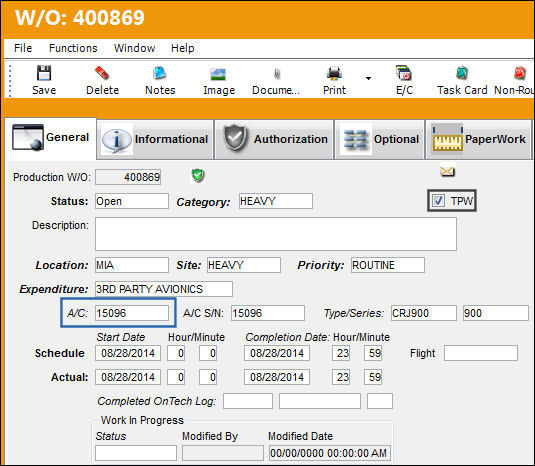Click the green shield icon beside Production W/O
The width and height of the screenshot is (535, 466).
(198, 176)
